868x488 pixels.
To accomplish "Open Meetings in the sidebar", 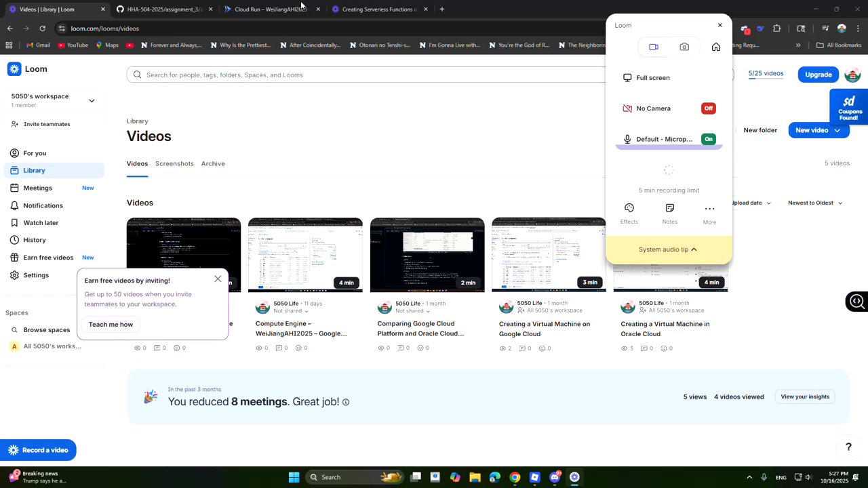I will click(x=55, y=188).
